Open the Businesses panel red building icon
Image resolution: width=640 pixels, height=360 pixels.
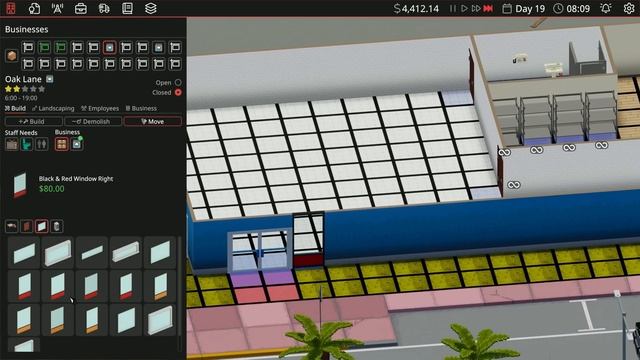click(11, 8)
